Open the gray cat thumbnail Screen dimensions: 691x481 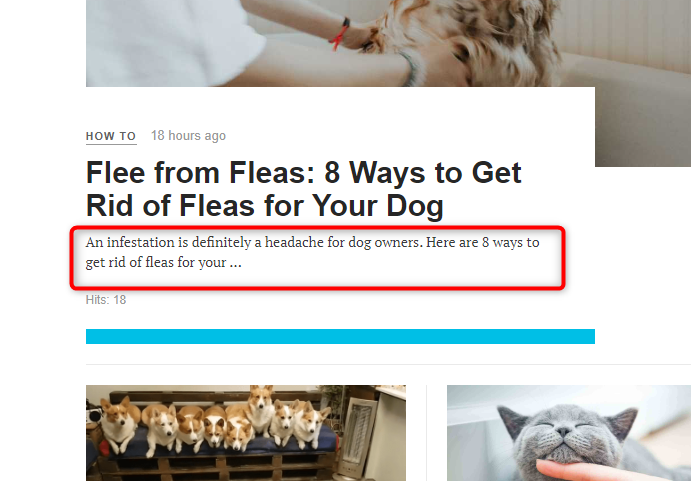pos(569,433)
